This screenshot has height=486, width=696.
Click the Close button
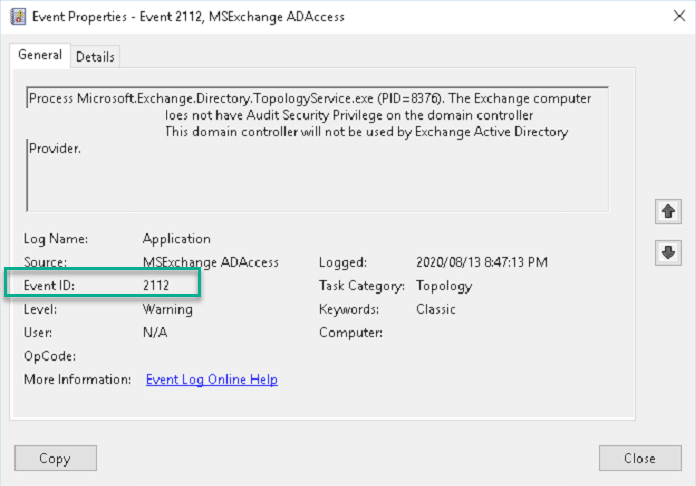(640, 458)
